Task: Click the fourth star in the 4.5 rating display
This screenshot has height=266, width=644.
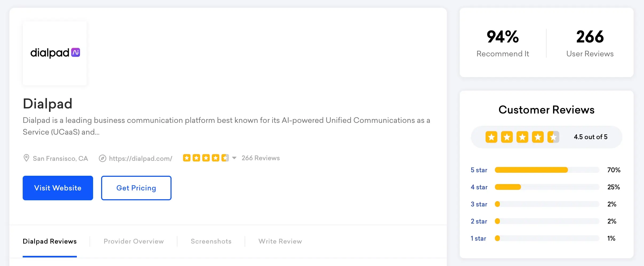Action: [538, 137]
